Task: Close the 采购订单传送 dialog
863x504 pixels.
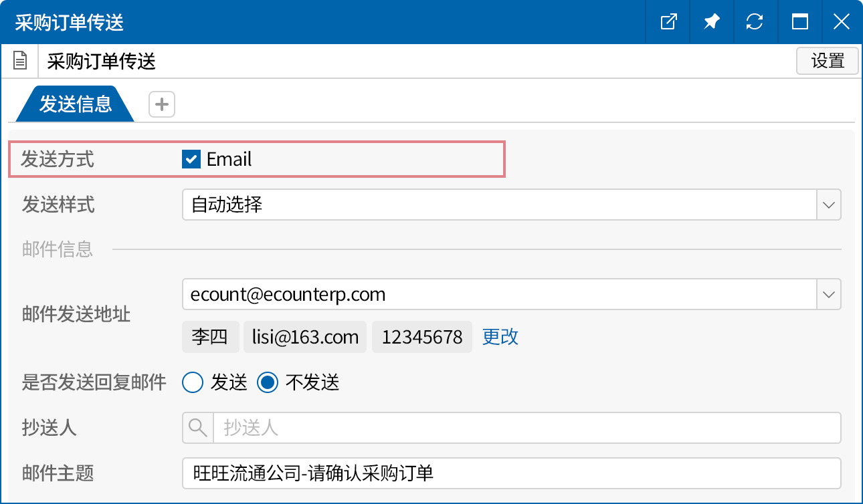Action: (x=842, y=22)
